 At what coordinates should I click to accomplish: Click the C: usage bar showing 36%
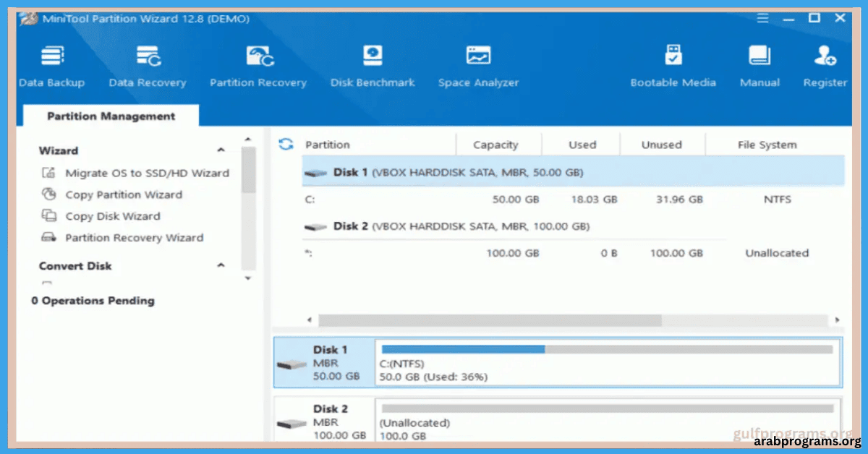coord(607,349)
